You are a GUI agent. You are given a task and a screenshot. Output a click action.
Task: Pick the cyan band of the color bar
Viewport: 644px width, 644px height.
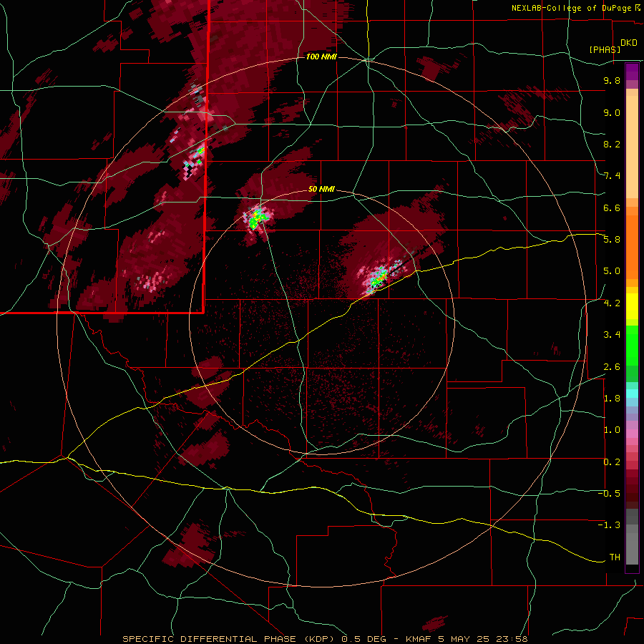point(632,394)
